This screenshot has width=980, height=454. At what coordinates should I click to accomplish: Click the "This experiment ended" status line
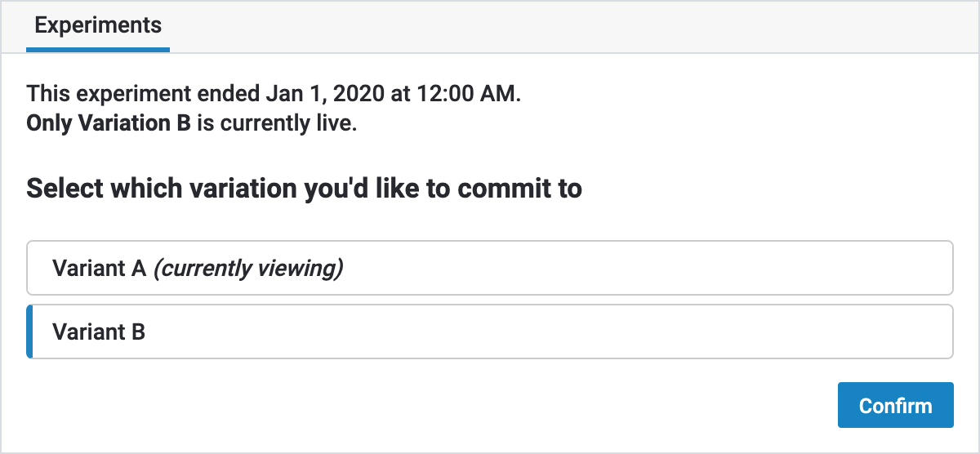point(273,94)
